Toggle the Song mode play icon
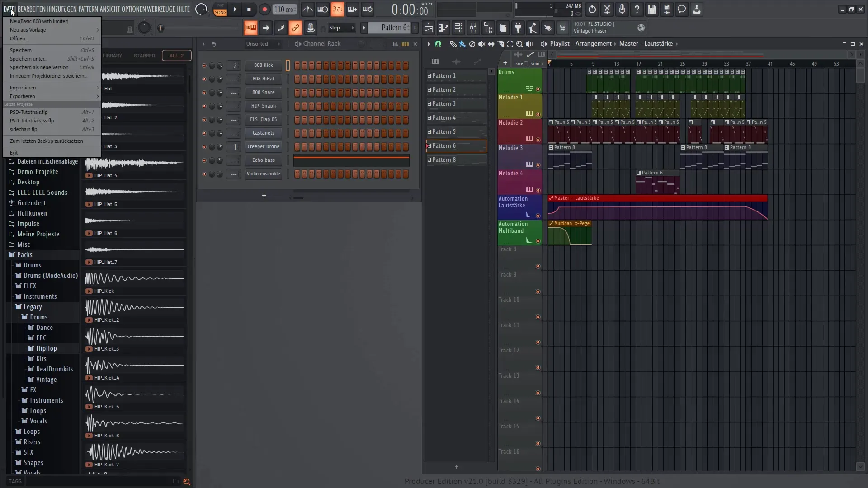 236,9
